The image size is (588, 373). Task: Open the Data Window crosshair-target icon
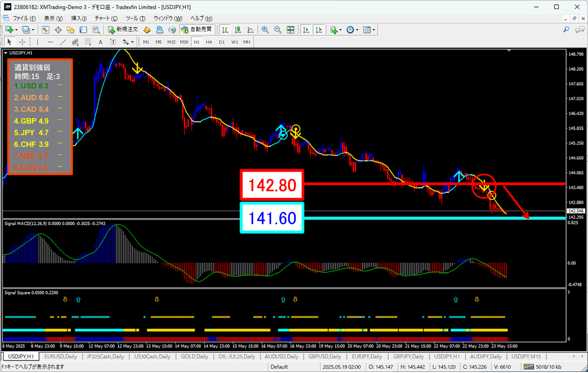coord(58,29)
